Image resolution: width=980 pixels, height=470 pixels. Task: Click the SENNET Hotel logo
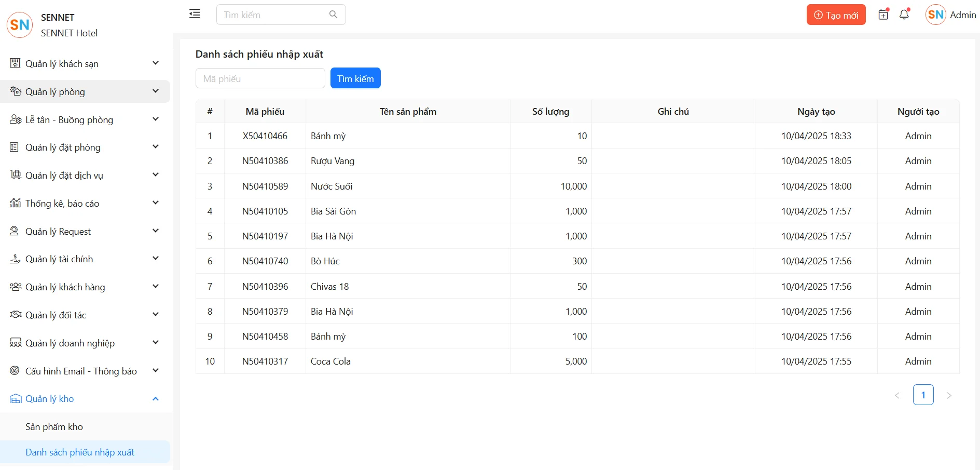tap(20, 25)
